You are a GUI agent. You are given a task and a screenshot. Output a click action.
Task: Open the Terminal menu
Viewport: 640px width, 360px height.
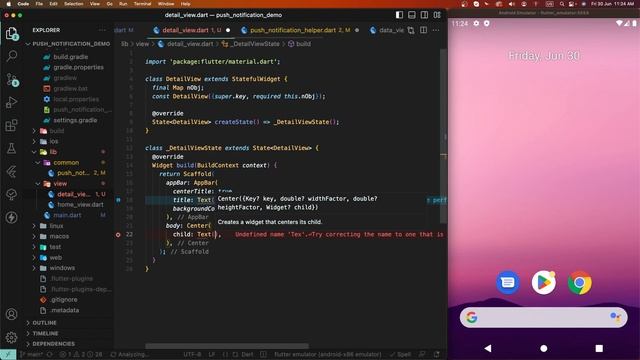pos(142,4)
